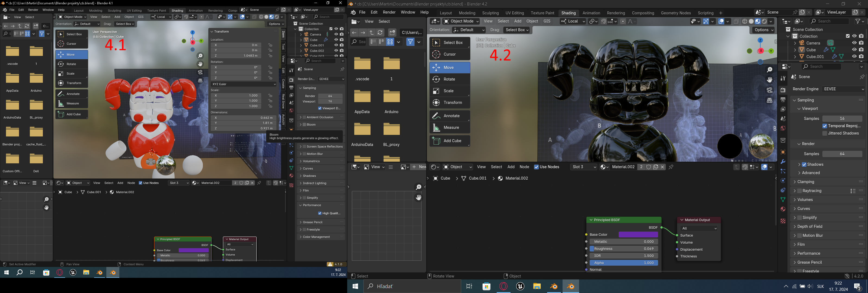
Task: Click the Roughness slider in Blender 4.2 Principled BSDF
Action: [x=624, y=249]
